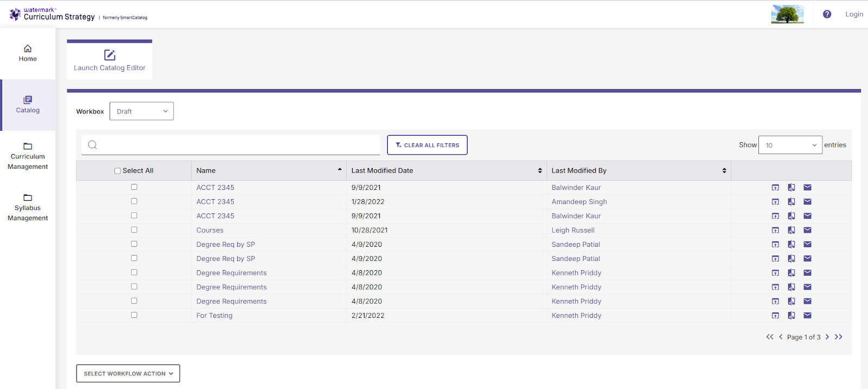Open Home from the sidebar
The height and width of the screenshot is (389, 868).
[x=28, y=53]
